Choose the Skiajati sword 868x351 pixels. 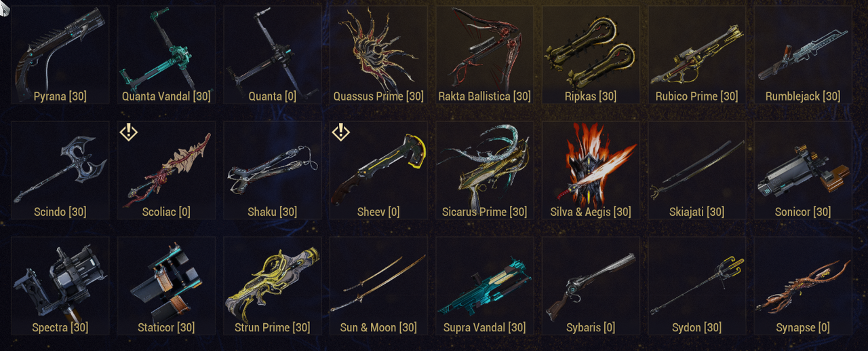click(696, 170)
